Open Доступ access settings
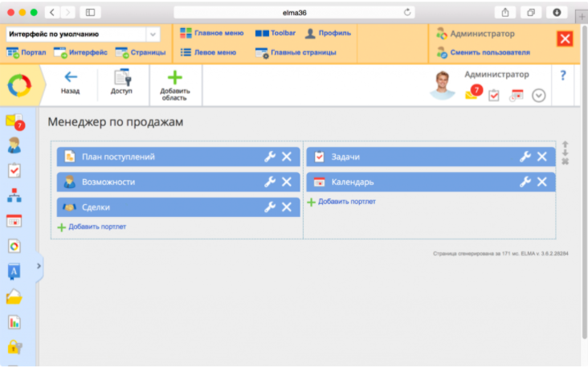Viewport: 588px width, 368px height. [x=121, y=82]
